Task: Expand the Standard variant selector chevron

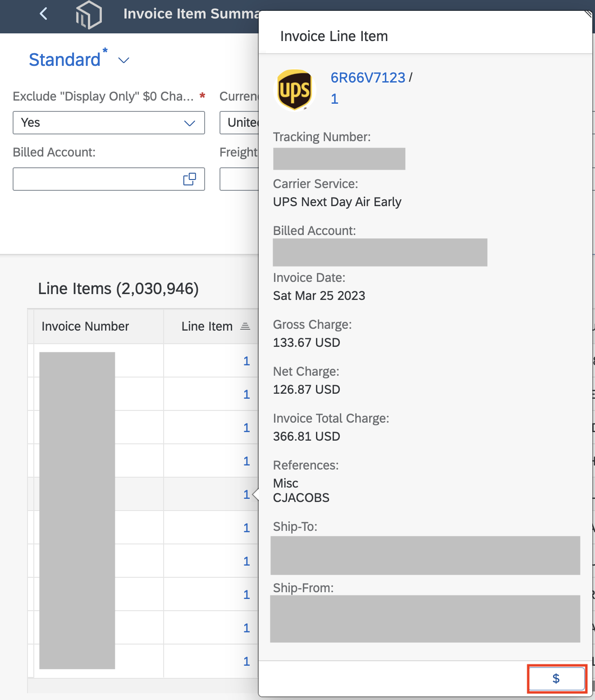Action: 124,60
